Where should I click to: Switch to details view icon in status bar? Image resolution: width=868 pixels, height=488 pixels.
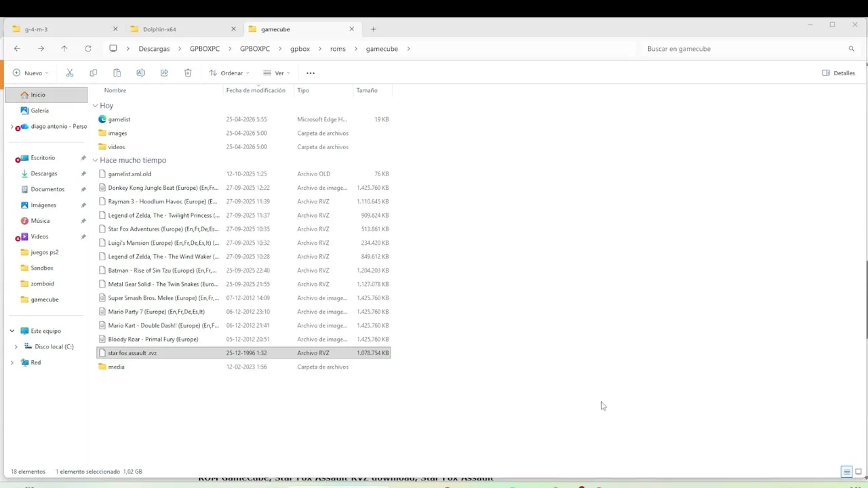pyautogui.click(x=846, y=472)
